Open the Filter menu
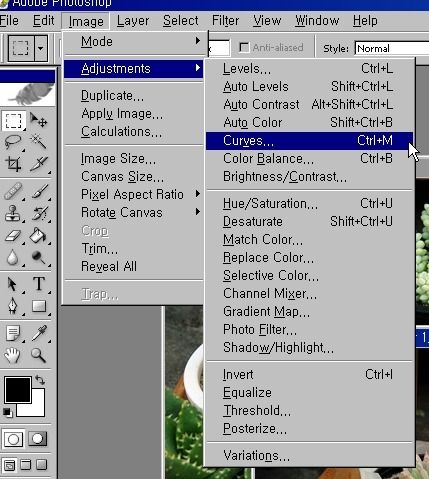The width and height of the screenshot is (429, 479). 225,21
